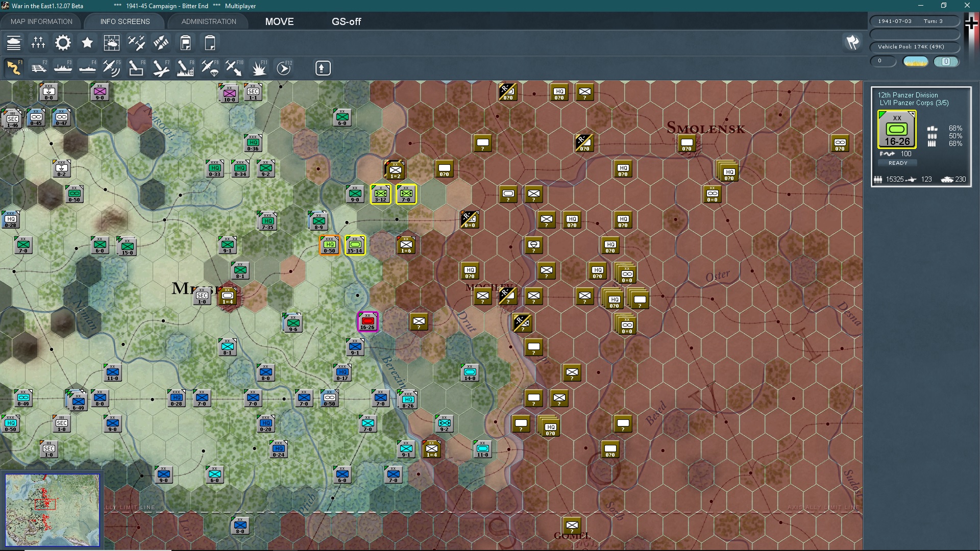Image resolution: width=980 pixels, height=551 pixels.
Task: Select Air transfer mode F10
Action: [234, 68]
